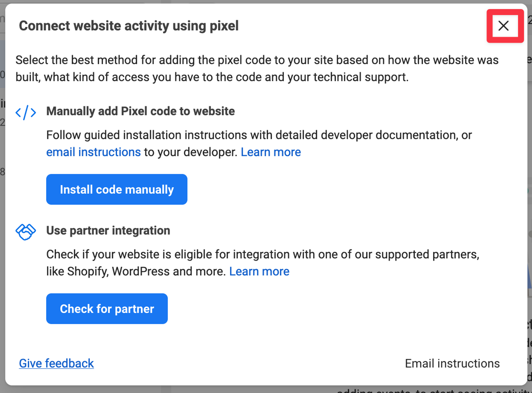Click the dimmed strip above the dialog

[266, 1]
